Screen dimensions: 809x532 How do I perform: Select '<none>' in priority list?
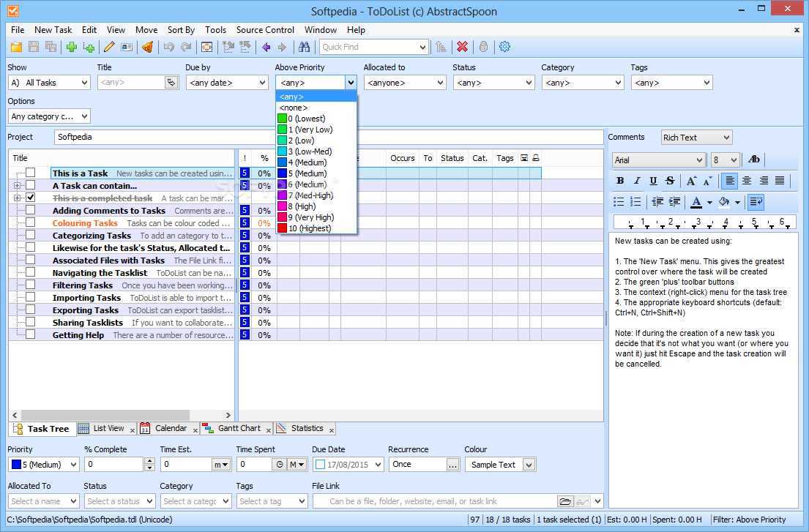316,108
